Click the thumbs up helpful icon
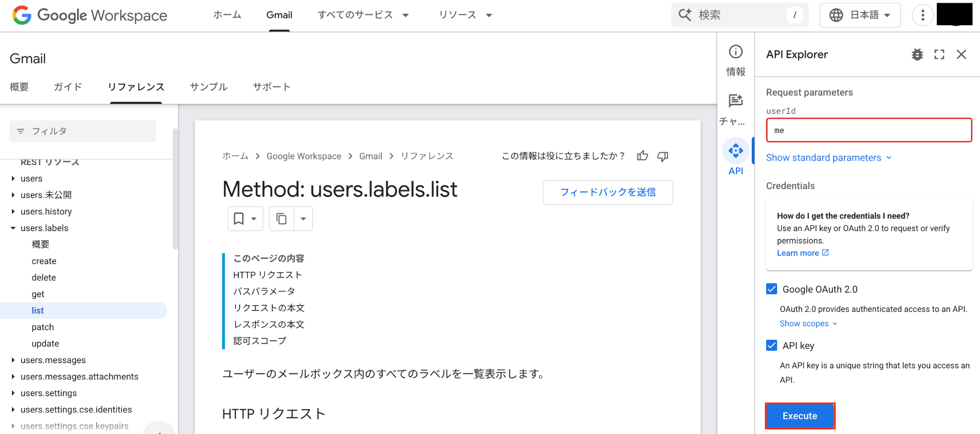980x434 pixels. 642,156
